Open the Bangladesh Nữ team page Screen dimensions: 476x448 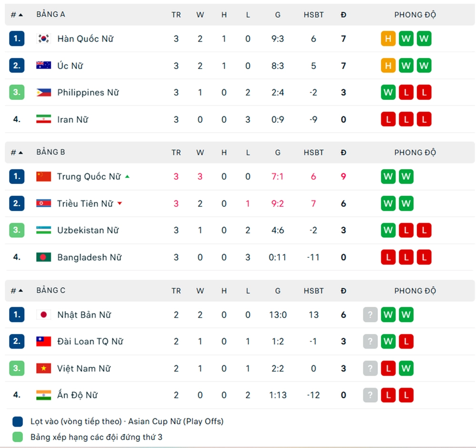click(x=89, y=257)
